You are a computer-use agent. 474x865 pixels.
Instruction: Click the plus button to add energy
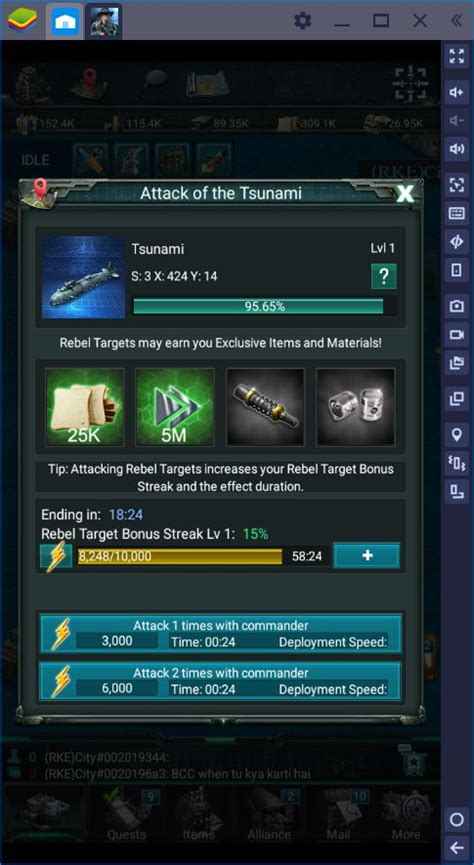click(x=366, y=556)
